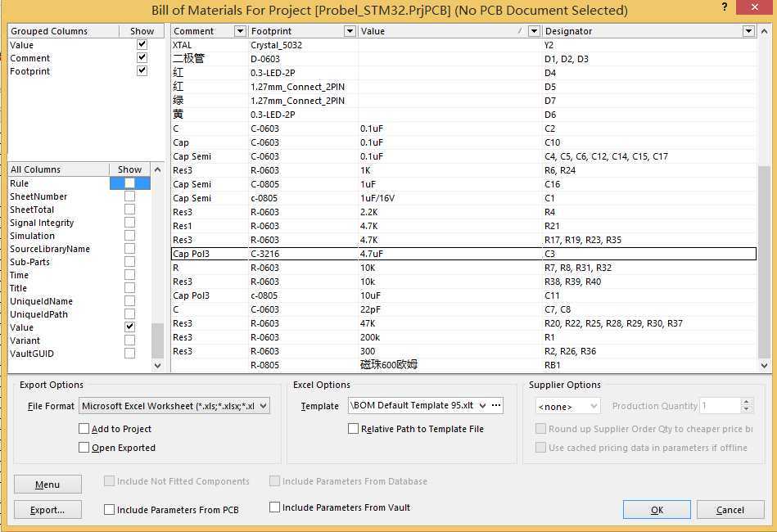777x532 pixels.
Task: Select SourceLibraryName column entry
Action: coord(50,249)
